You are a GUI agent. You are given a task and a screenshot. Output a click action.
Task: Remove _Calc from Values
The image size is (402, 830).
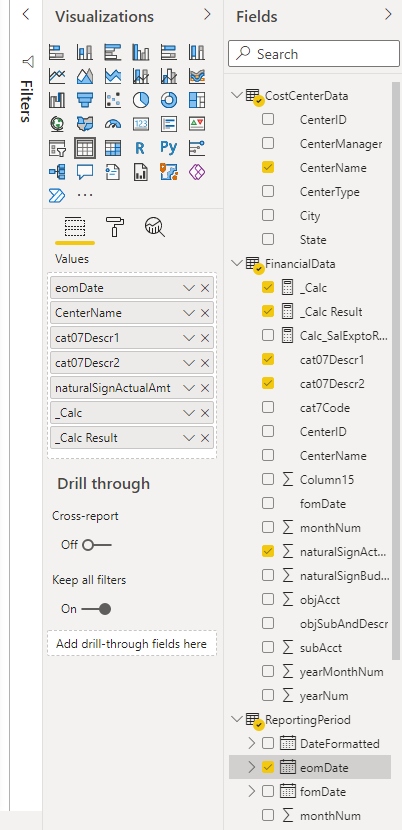pyautogui.click(x=205, y=413)
